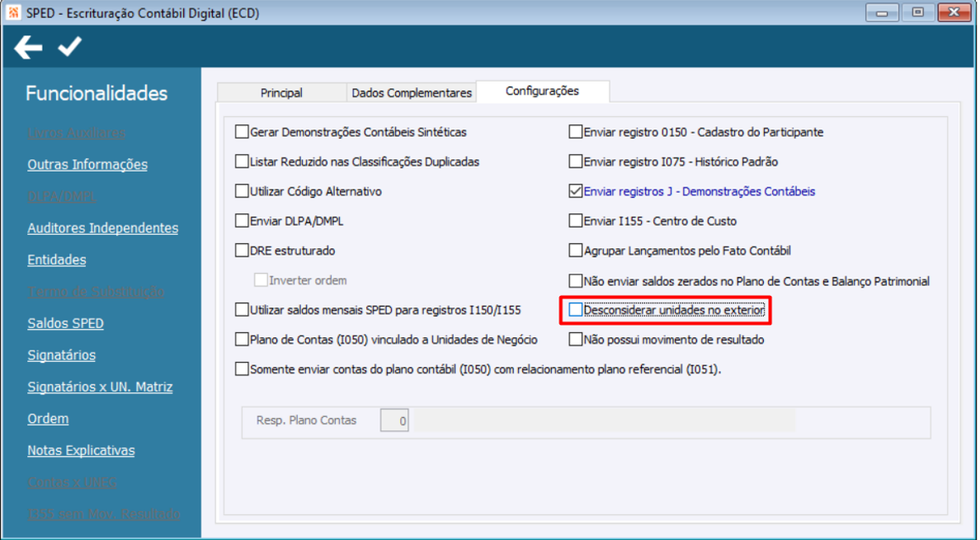Enable Somente enviar contas do plano contábil
This screenshot has height=540, width=980.
(x=241, y=369)
